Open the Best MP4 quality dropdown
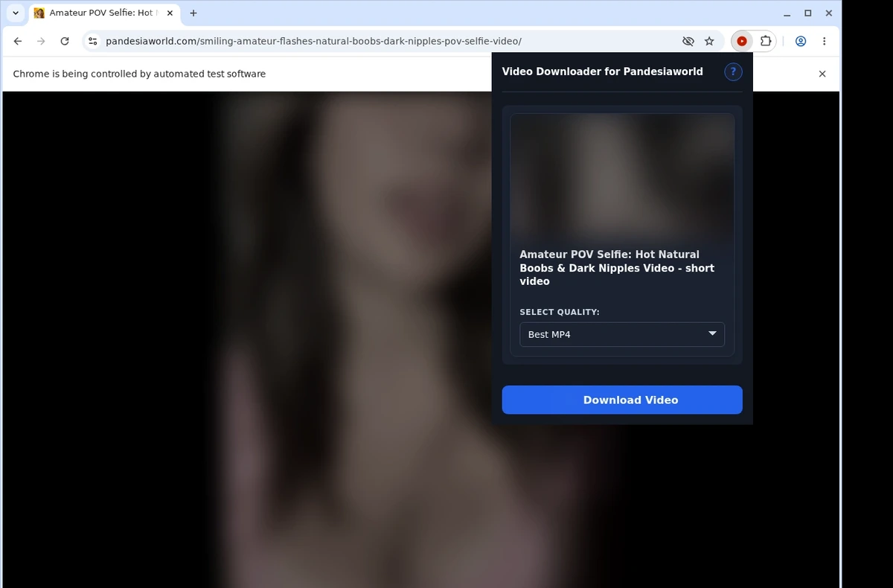Image resolution: width=893 pixels, height=588 pixels. tap(622, 334)
